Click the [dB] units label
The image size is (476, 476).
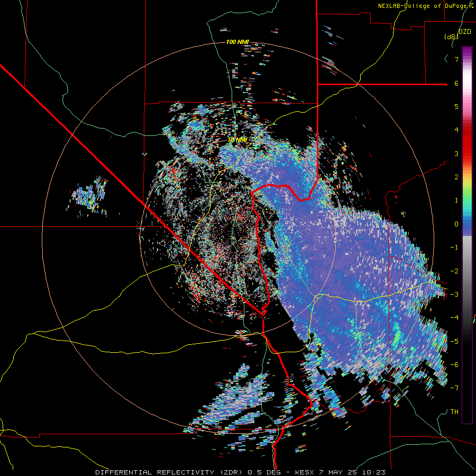[x=451, y=36]
